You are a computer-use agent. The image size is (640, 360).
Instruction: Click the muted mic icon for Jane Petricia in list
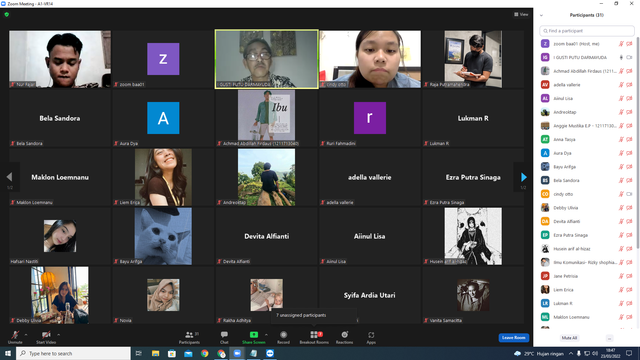coord(621,276)
